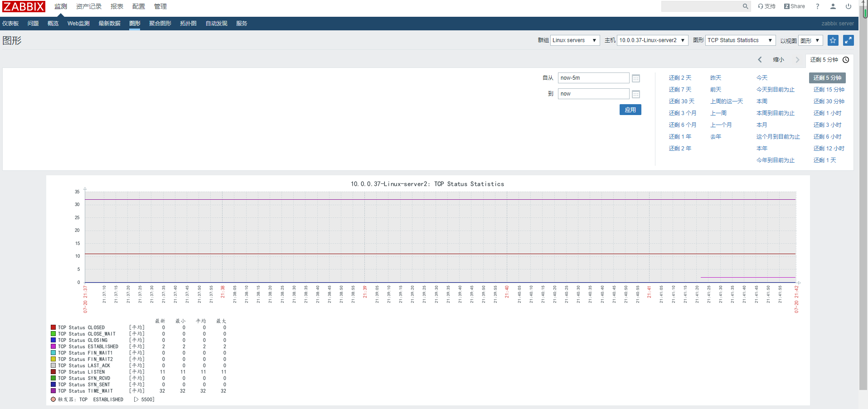Screen dimensions: 868x409
Task: Click the Zoom out (缩小) button
Action: (778, 60)
